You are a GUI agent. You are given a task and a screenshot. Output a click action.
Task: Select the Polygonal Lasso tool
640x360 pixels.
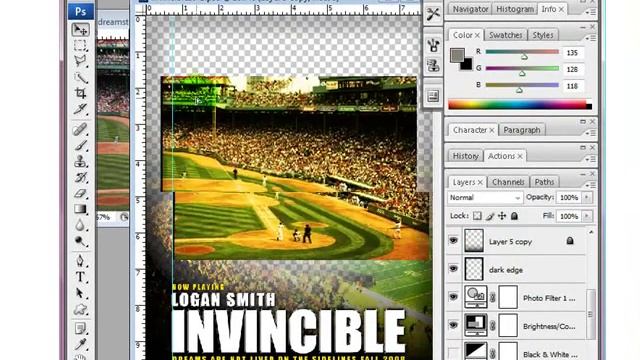tap(80, 61)
